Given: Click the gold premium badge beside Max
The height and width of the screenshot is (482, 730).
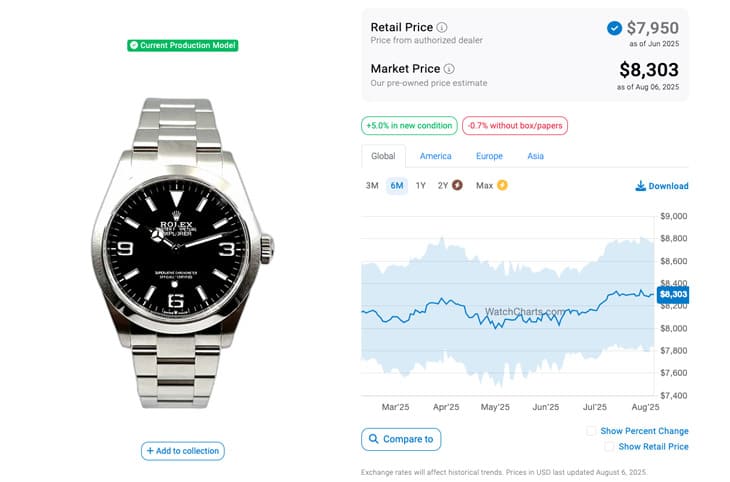Looking at the screenshot, I should click(502, 185).
